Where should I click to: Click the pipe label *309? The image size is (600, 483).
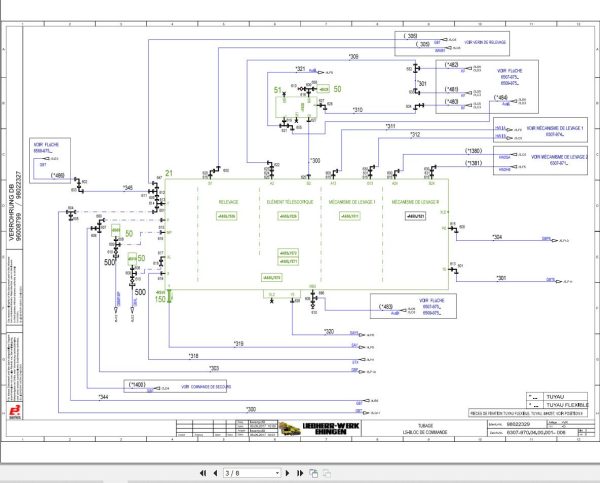[354, 57]
